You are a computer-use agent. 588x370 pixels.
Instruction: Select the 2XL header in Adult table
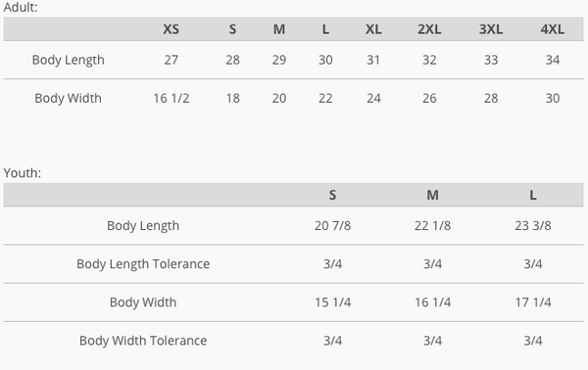(x=429, y=29)
